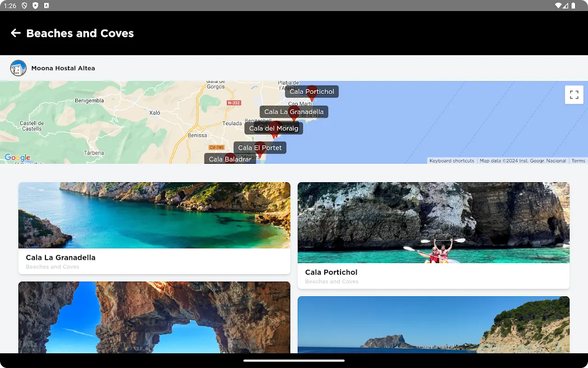Tap the Moona Hostal Altea name
The height and width of the screenshot is (368, 588).
click(63, 68)
